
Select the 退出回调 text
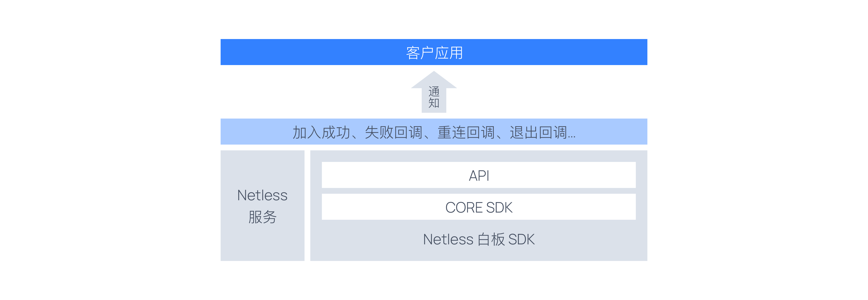(538, 132)
